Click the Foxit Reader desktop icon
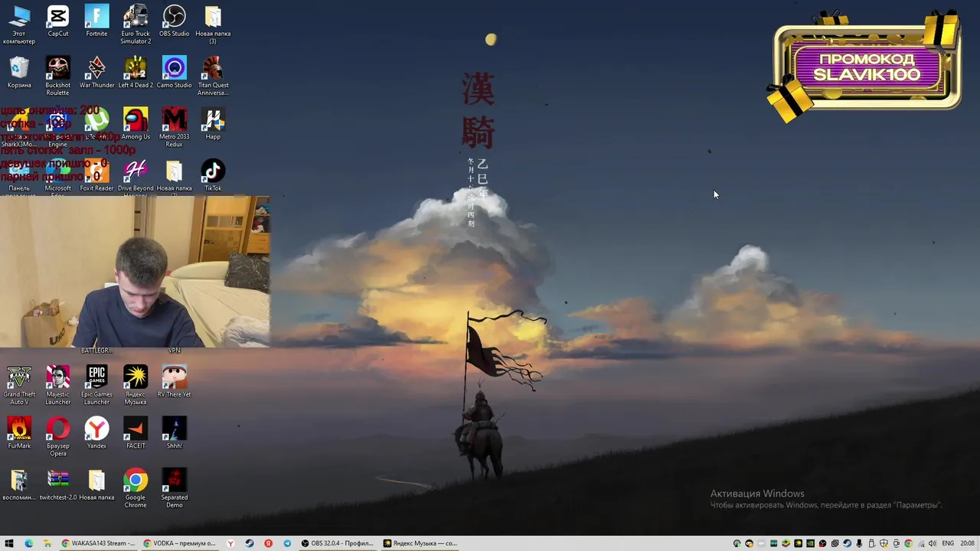This screenshot has height=551, width=980. coord(96,175)
